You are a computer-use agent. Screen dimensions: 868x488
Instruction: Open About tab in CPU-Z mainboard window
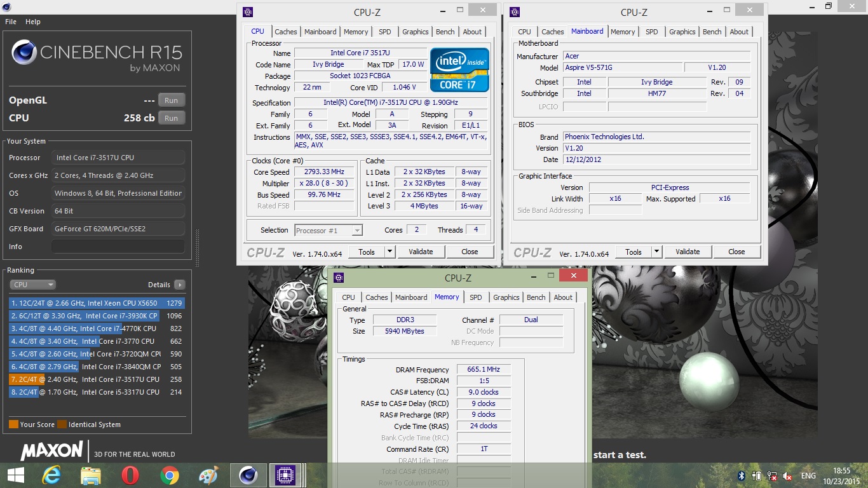[x=739, y=32]
